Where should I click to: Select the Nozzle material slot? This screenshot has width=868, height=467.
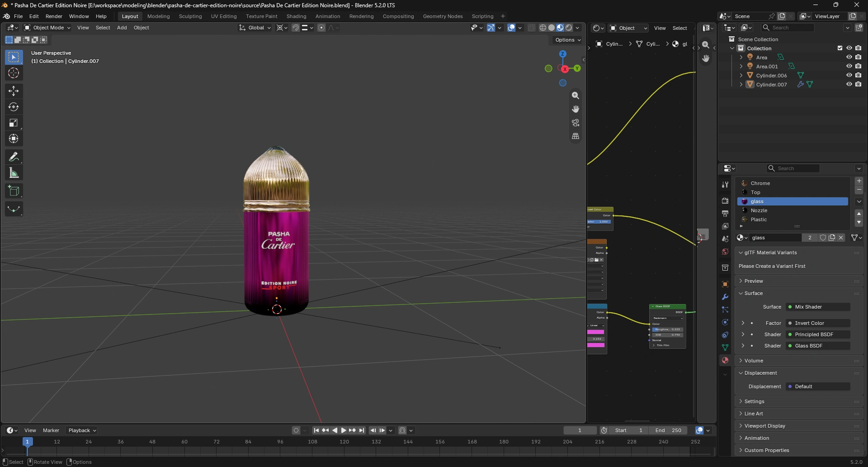[793, 210]
